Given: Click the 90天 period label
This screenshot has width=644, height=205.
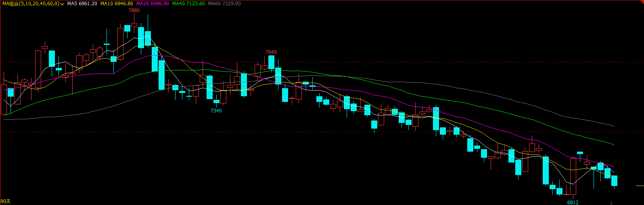Looking at the screenshot, I should tap(6, 201).
